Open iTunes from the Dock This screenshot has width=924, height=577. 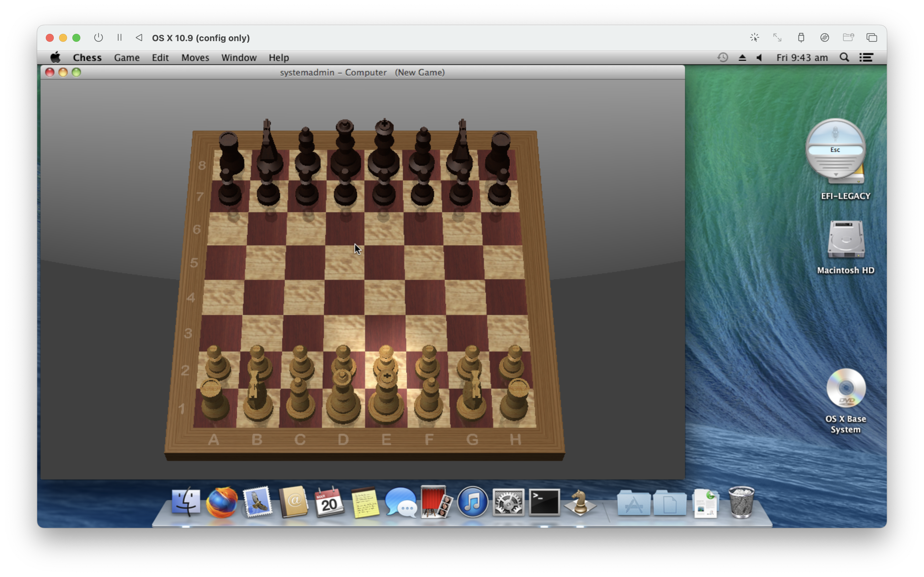[x=472, y=502]
